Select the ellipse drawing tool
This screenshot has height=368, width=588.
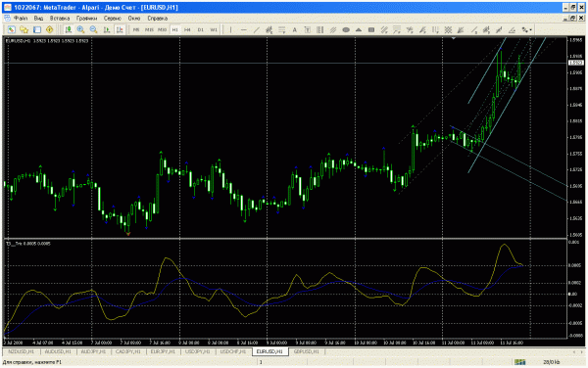click(346, 29)
